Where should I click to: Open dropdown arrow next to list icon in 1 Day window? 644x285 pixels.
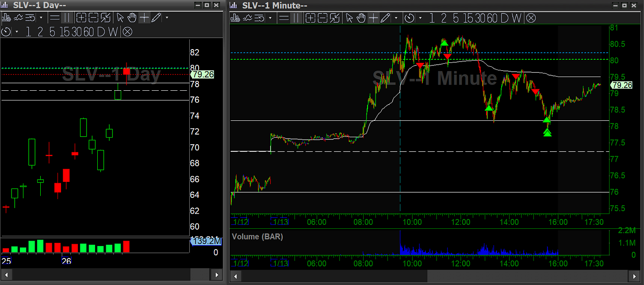41,18
